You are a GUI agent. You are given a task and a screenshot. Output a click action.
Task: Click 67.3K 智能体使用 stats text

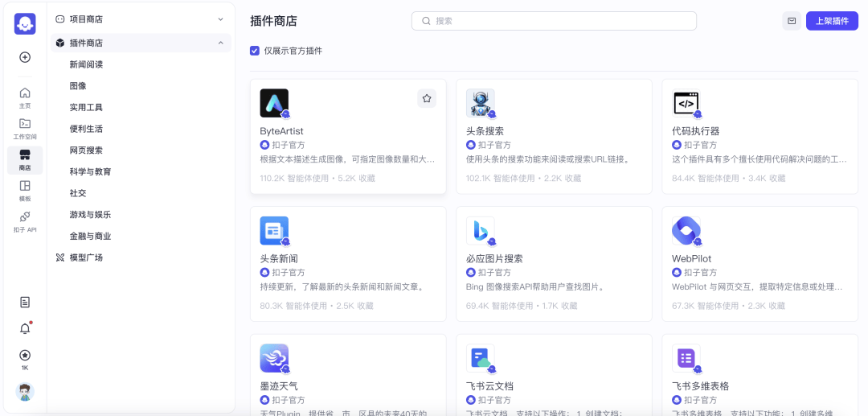point(706,306)
